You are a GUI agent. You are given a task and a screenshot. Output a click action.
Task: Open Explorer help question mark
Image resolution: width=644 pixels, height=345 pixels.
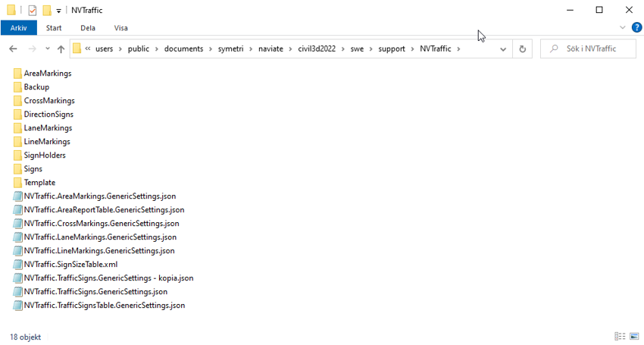[x=636, y=27]
